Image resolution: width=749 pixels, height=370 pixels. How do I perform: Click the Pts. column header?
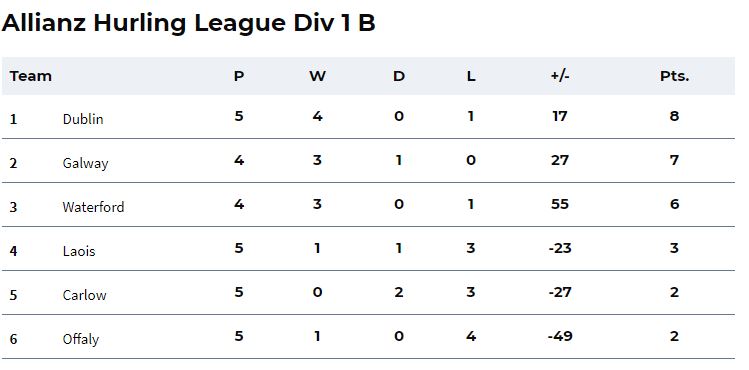[674, 76]
